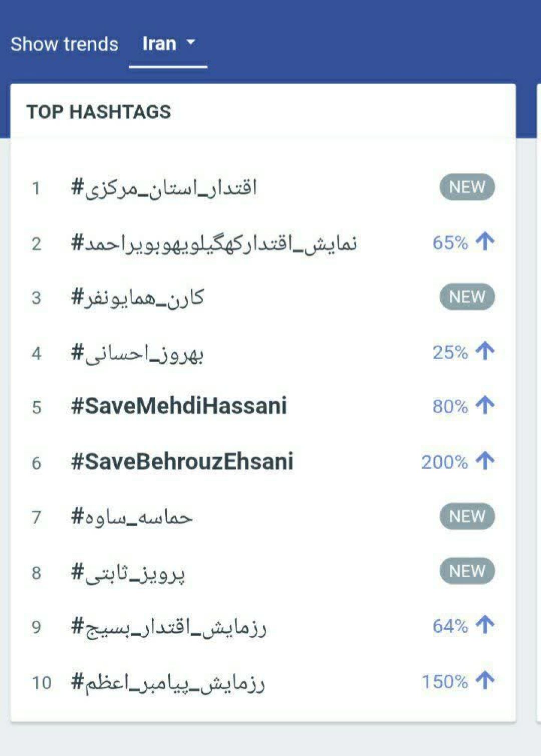
Task: Click the up arrow beside 80%
Action: [x=485, y=405]
